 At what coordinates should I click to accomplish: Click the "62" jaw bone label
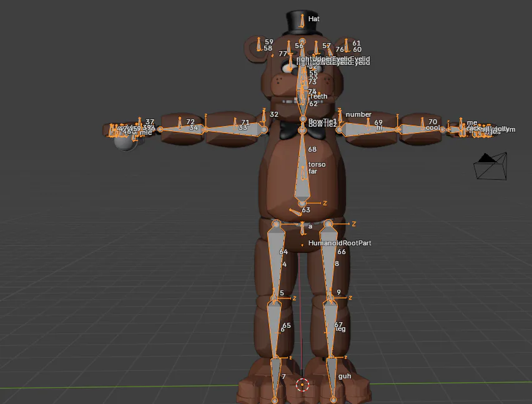pos(313,104)
